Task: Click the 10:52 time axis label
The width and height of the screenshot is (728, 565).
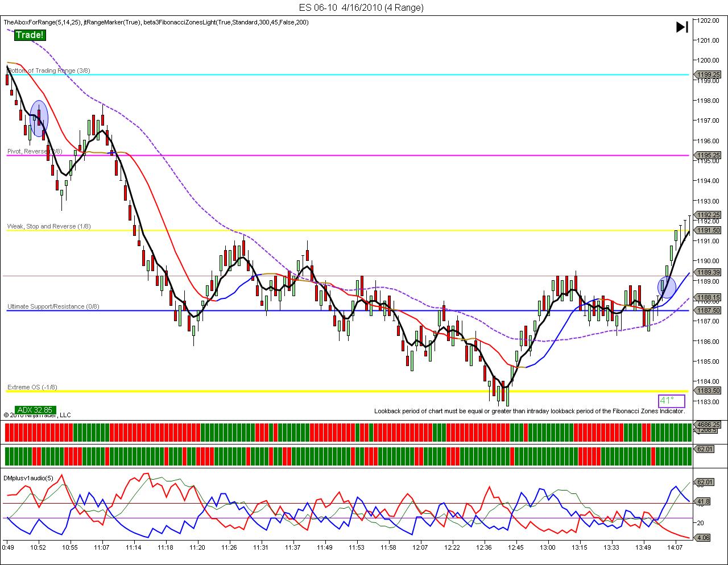Action: click(39, 547)
